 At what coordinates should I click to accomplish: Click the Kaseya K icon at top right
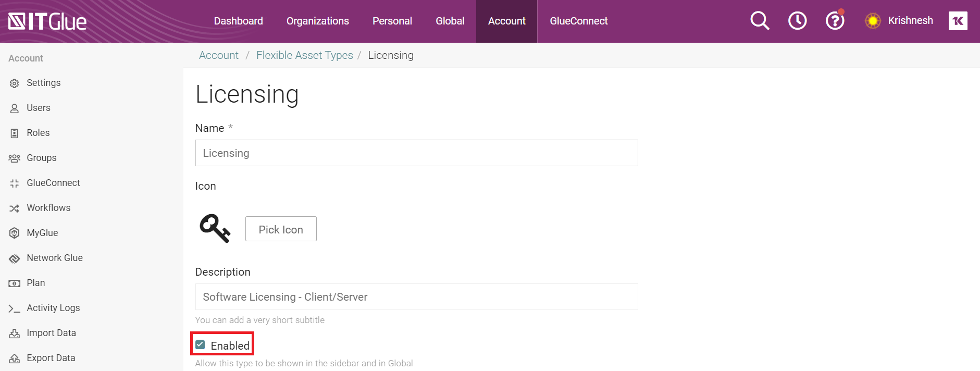coord(958,21)
